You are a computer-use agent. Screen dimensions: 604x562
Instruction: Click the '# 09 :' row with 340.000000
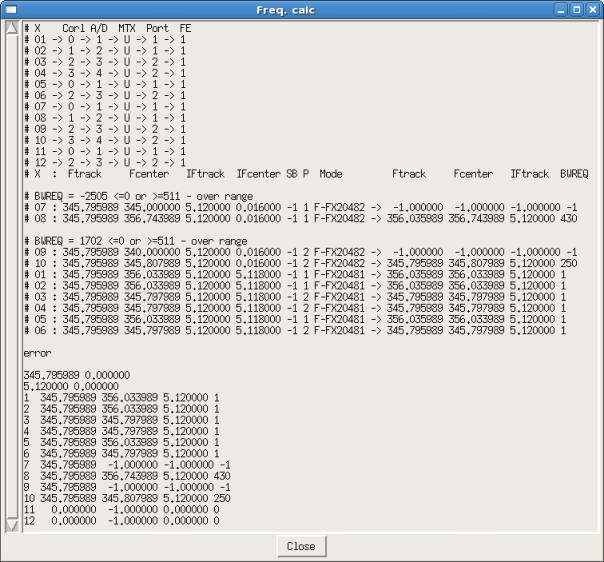click(x=301, y=252)
